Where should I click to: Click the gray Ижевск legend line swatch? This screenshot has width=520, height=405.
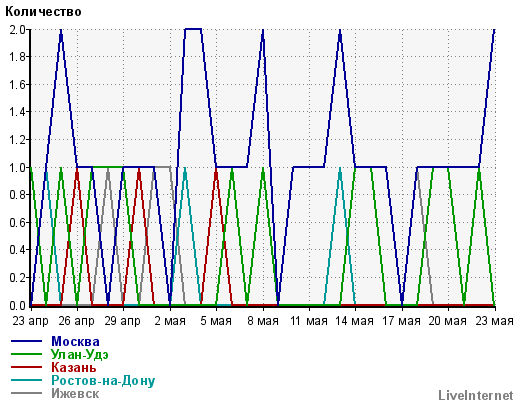click(x=27, y=393)
